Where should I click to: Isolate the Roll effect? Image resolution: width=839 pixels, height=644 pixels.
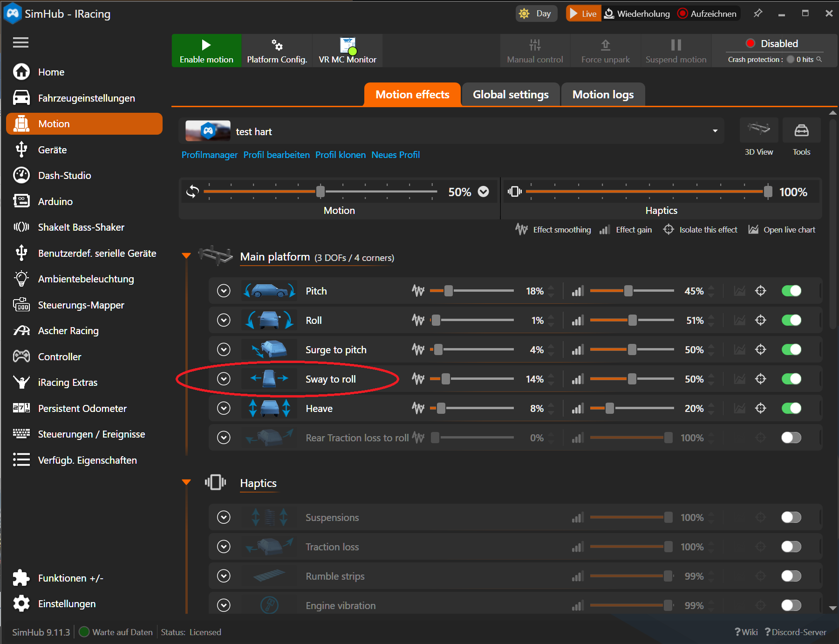coord(761,320)
